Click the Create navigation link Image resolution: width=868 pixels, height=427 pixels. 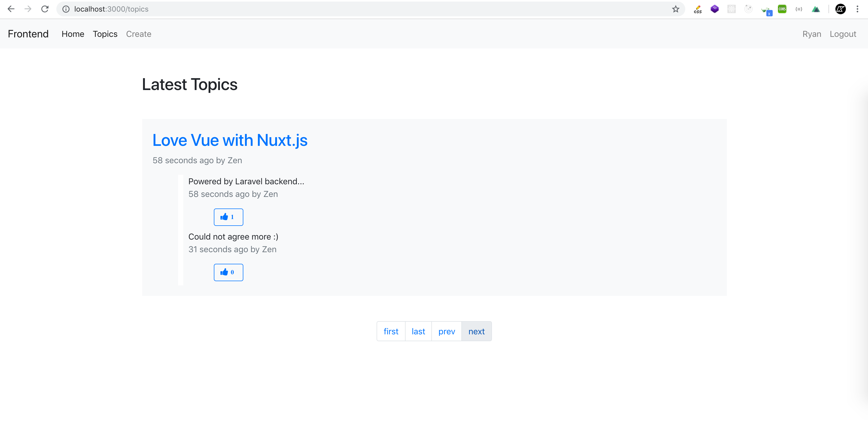coord(139,34)
